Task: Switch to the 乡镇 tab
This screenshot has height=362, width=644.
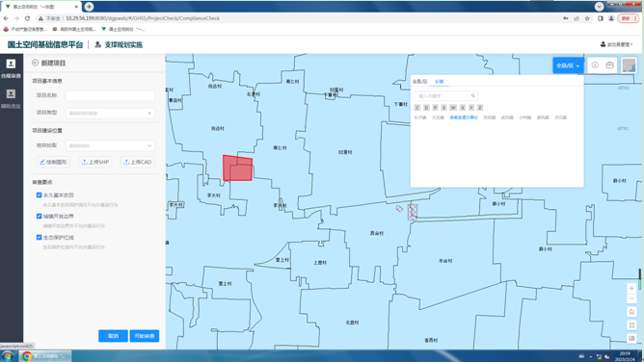Action: (439, 82)
